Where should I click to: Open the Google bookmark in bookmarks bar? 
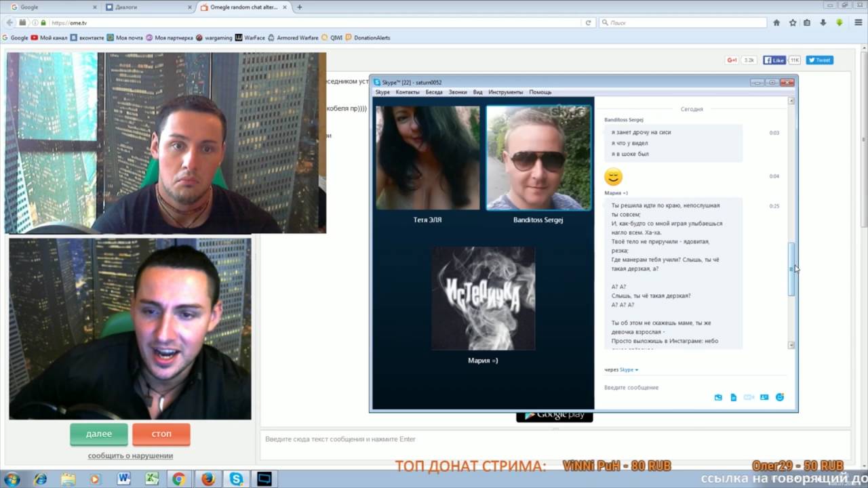tap(15, 38)
